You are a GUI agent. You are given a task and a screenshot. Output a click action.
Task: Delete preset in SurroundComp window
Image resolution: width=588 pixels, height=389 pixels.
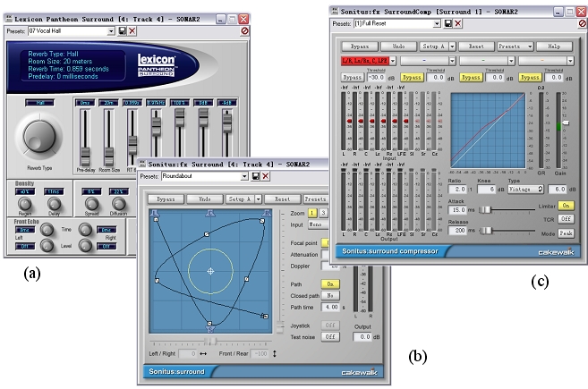pos(458,23)
